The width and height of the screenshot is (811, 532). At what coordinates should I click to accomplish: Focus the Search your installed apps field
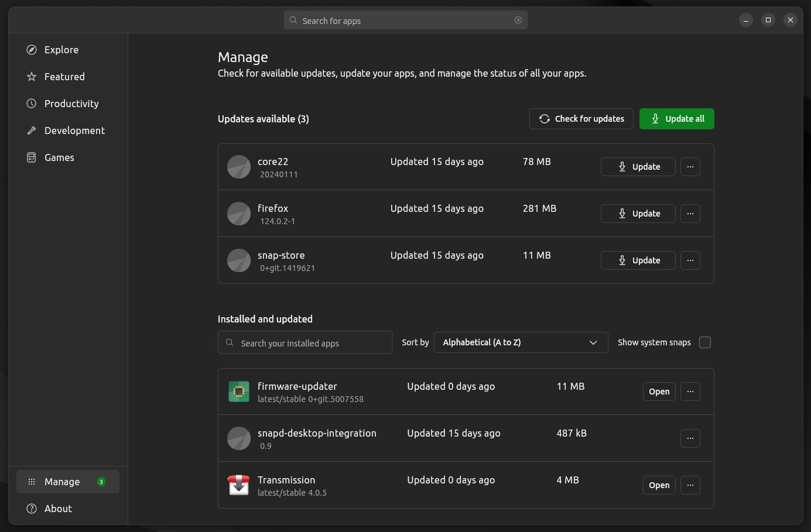coord(305,343)
